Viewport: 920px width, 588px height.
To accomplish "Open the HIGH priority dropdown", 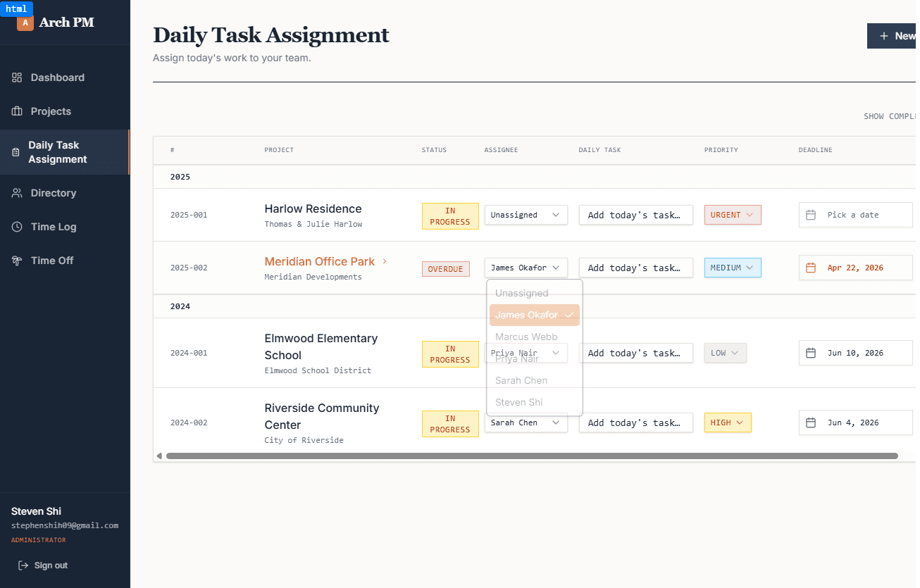I will pos(728,423).
